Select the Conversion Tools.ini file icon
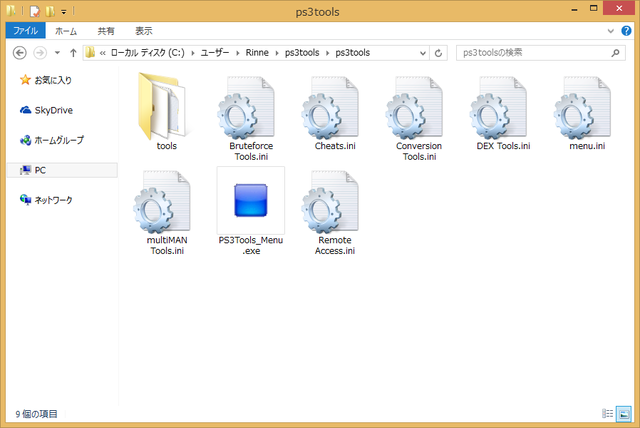The width and height of the screenshot is (640, 428). tap(414, 108)
